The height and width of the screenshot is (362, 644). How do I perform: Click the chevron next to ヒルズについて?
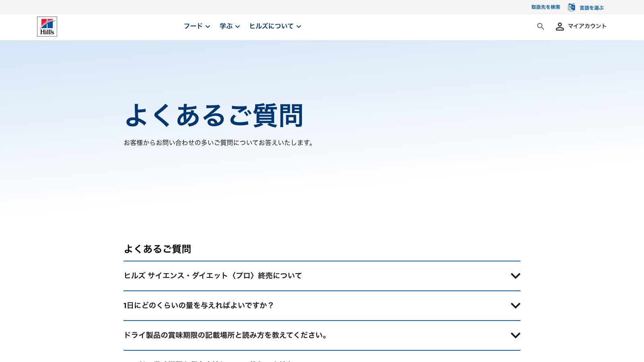click(x=299, y=27)
